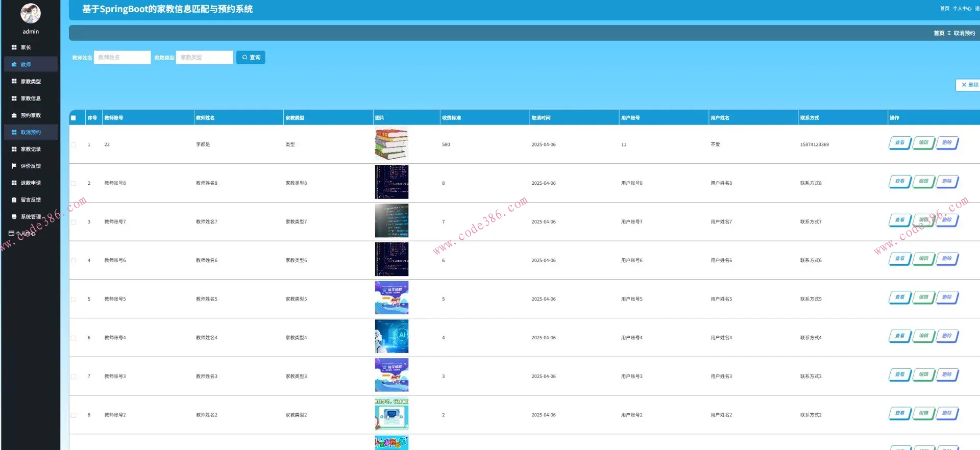This screenshot has width=980, height=450.
Task: Toggle the select-all checkbox in table header
Action: tap(73, 118)
